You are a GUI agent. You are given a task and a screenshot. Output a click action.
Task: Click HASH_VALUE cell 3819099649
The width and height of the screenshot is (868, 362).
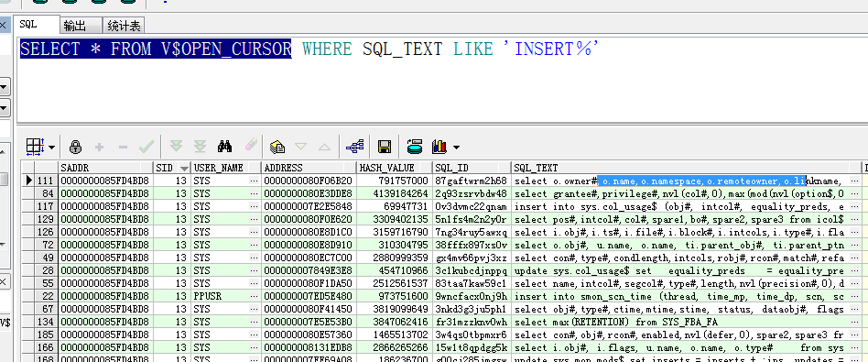[x=395, y=309]
